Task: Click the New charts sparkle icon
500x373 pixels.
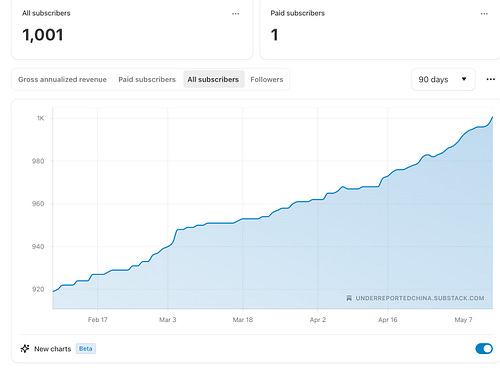Action: [25, 349]
